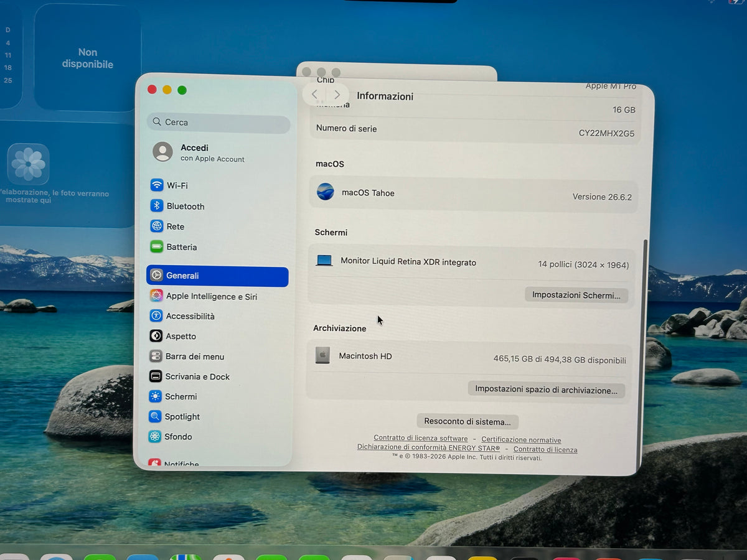Viewport: 747px width, 560px height.
Task: Open Resoconto di sistema
Action: click(467, 421)
